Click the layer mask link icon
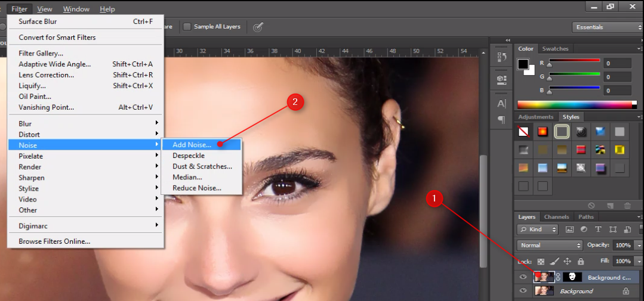 558,277
